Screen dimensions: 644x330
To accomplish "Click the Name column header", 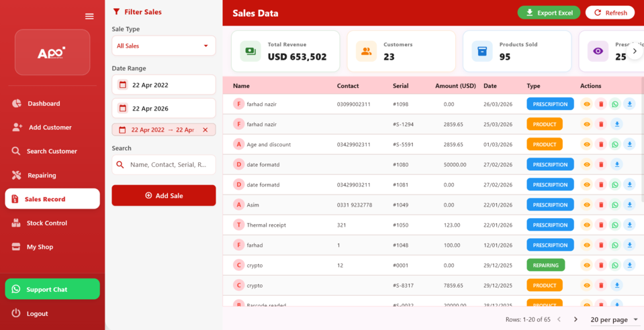I will click(x=241, y=86).
